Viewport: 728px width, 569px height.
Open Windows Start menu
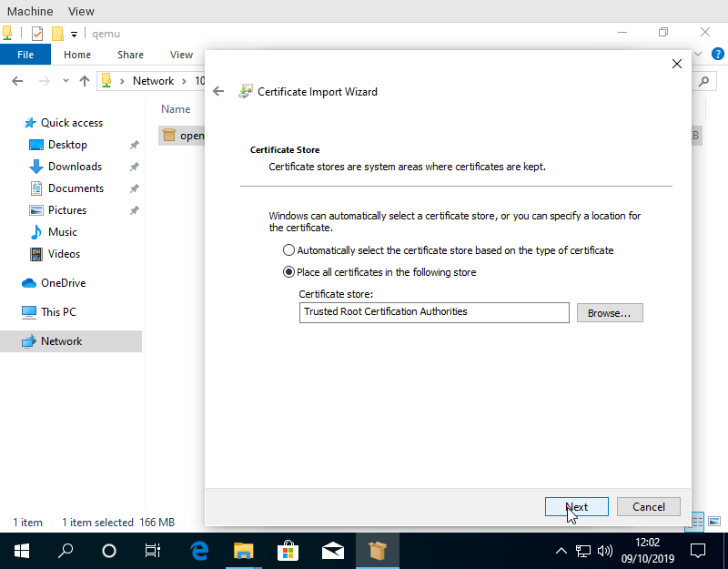point(22,551)
